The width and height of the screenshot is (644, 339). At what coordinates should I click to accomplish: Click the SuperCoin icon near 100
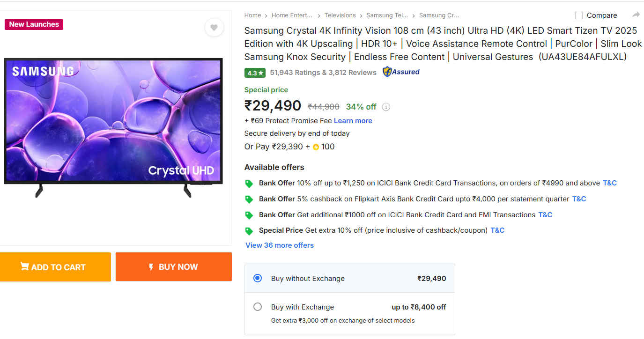click(316, 147)
